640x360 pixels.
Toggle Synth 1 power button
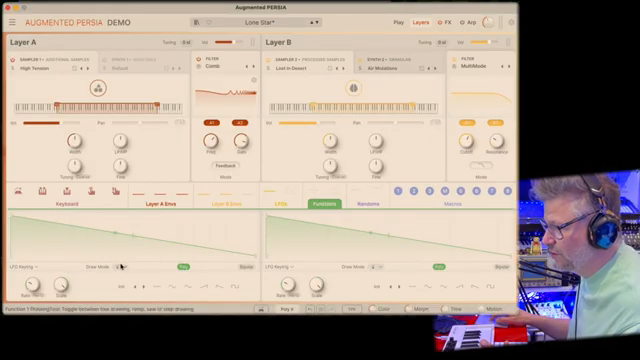point(104,60)
